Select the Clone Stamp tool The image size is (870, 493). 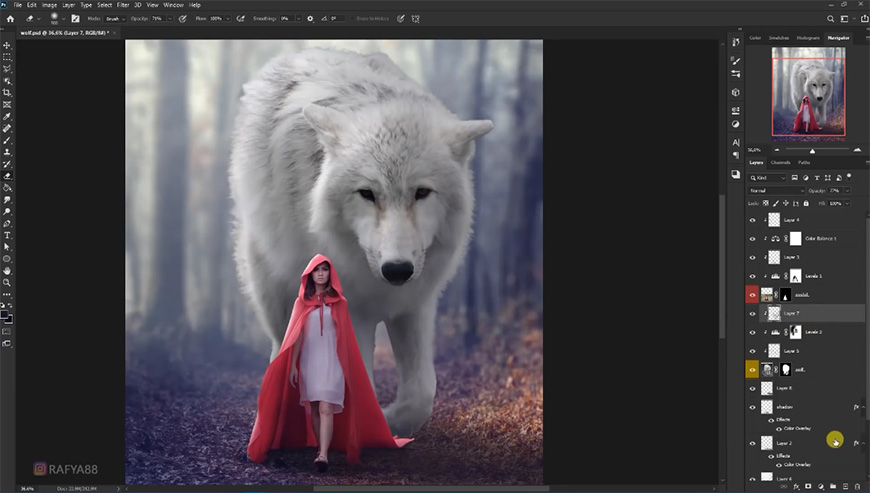click(x=7, y=153)
